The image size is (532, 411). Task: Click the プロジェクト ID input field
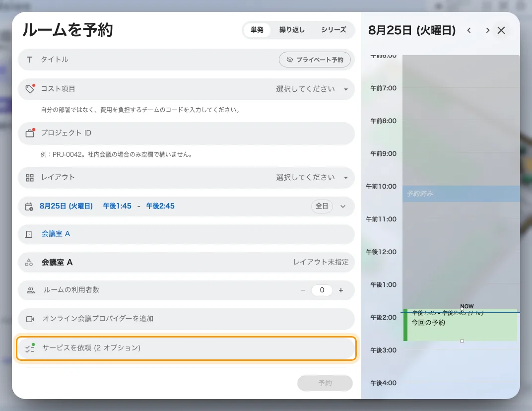coord(186,133)
